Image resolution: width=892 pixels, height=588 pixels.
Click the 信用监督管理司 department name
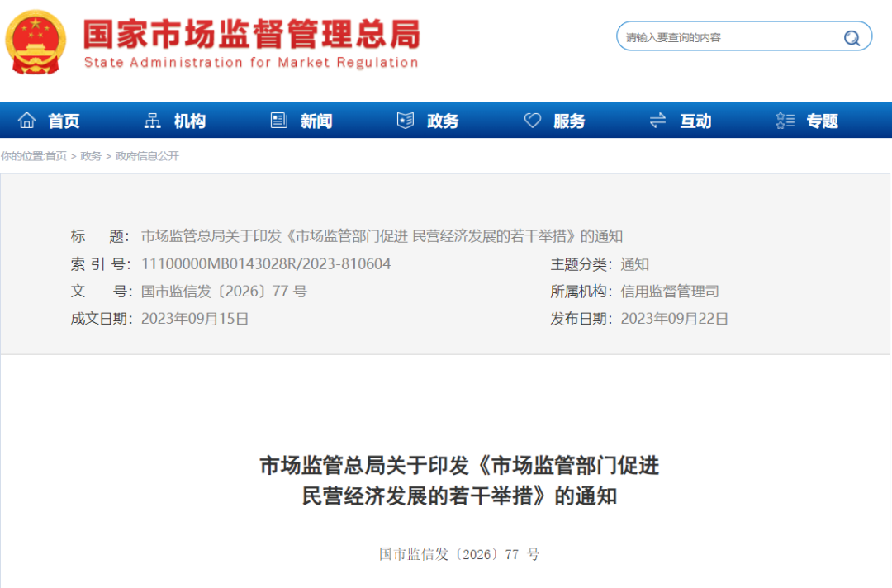(x=669, y=291)
